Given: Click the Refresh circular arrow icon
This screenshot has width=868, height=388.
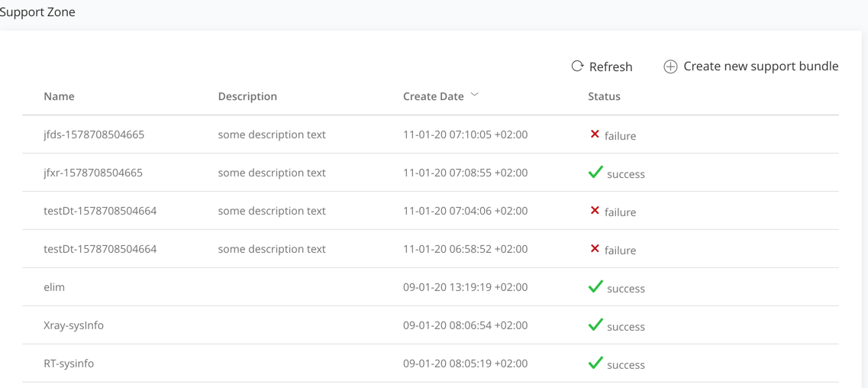Looking at the screenshot, I should 577,66.
